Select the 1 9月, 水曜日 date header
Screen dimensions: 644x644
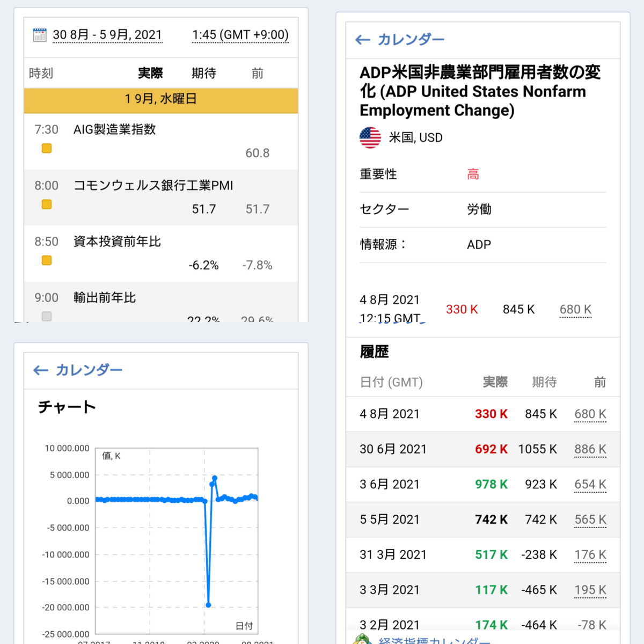click(x=161, y=100)
